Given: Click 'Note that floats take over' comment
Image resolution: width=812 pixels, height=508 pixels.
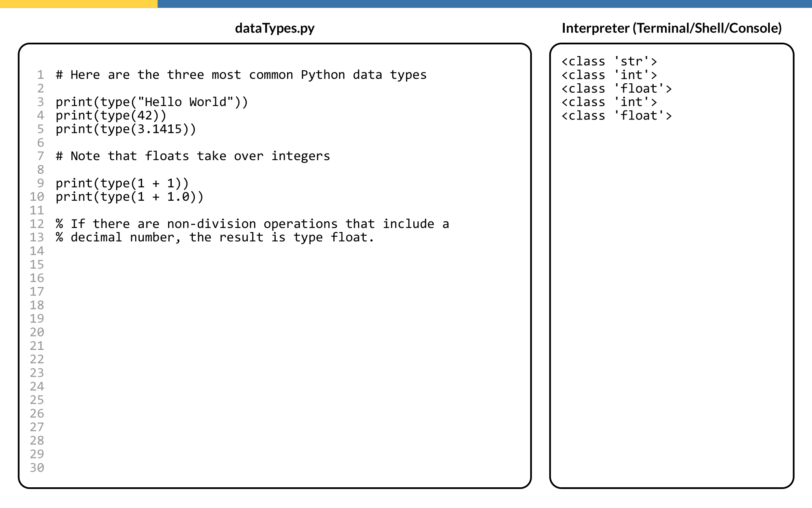Looking at the screenshot, I should [x=193, y=156].
